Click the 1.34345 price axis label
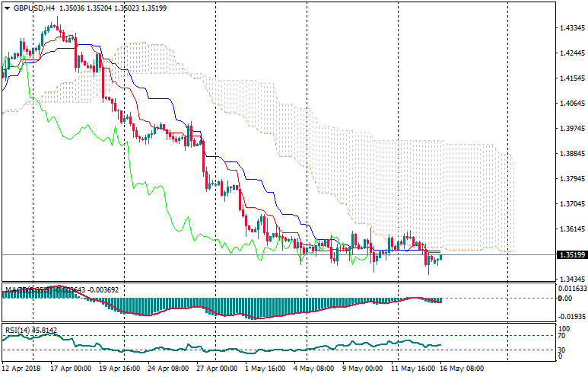588x377 pixels. (571, 279)
